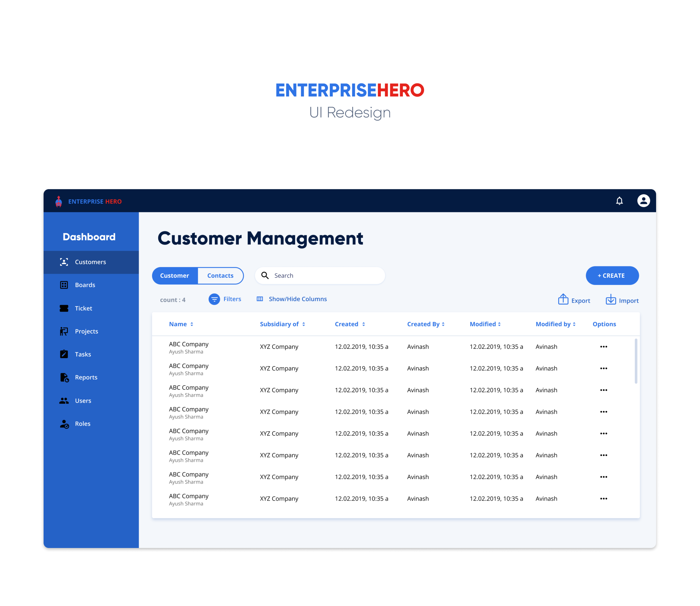
Task: Click the Export upload icon
Action: tap(563, 299)
